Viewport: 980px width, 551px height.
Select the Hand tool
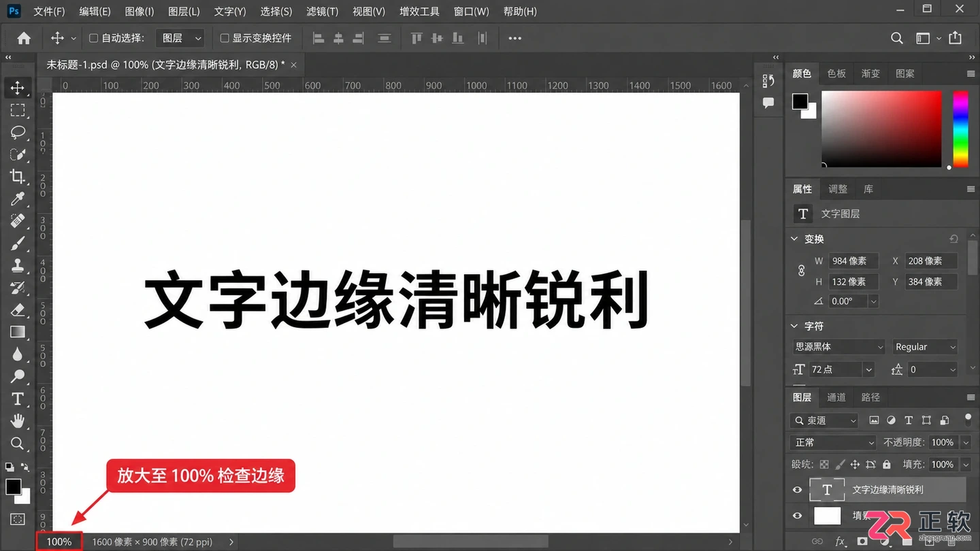click(x=18, y=421)
